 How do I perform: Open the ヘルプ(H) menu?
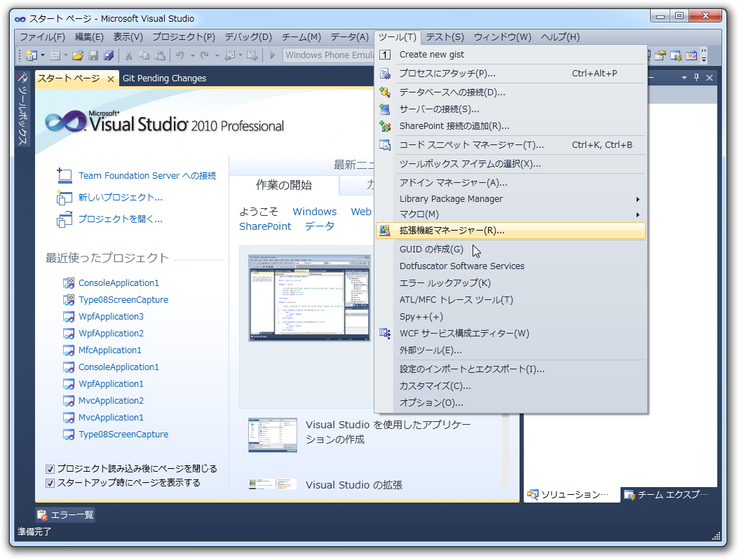(x=560, y=36)
